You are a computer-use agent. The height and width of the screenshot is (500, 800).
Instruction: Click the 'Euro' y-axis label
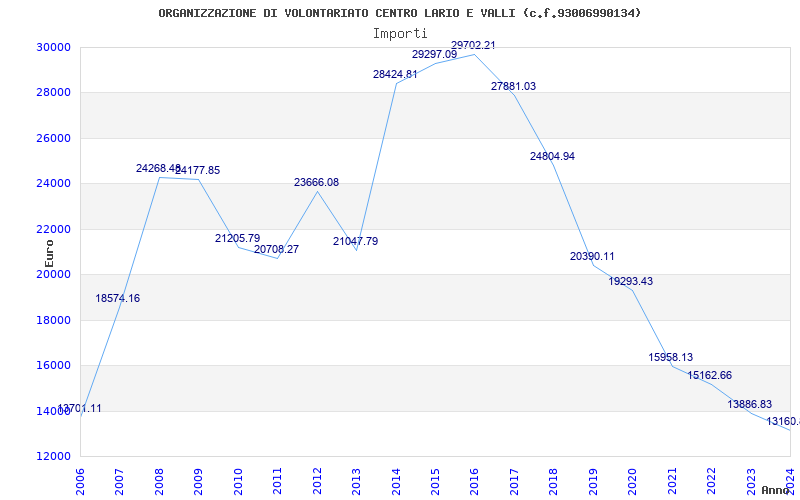[49, 254]
